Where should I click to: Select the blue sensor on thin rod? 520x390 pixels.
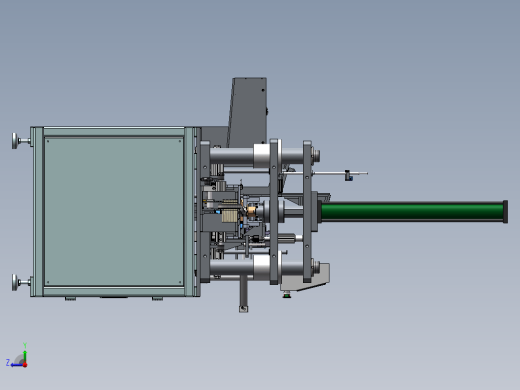(348, 176)
